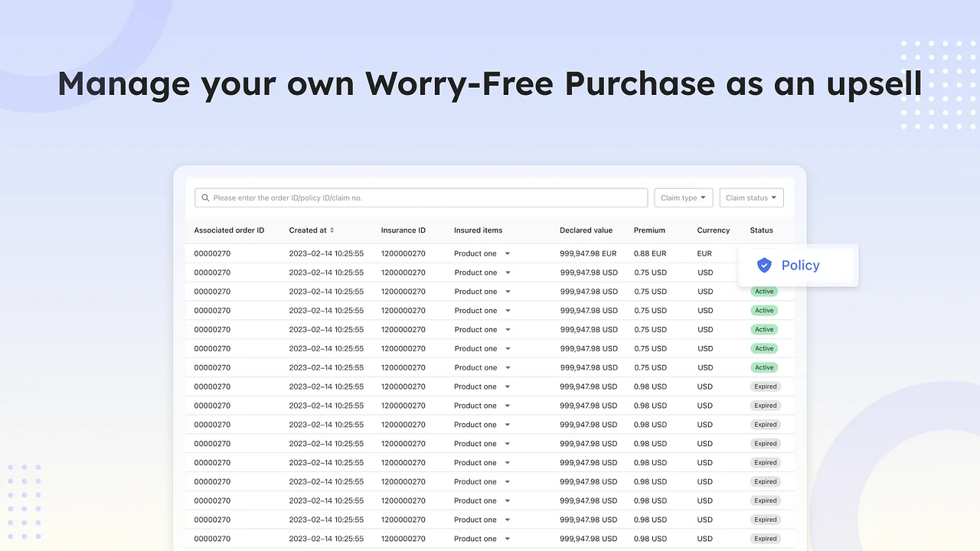The height and width of the screenshot is (551, 980).
Task: Expand Product one in the EUR row
Action: (x=507, y=253)
